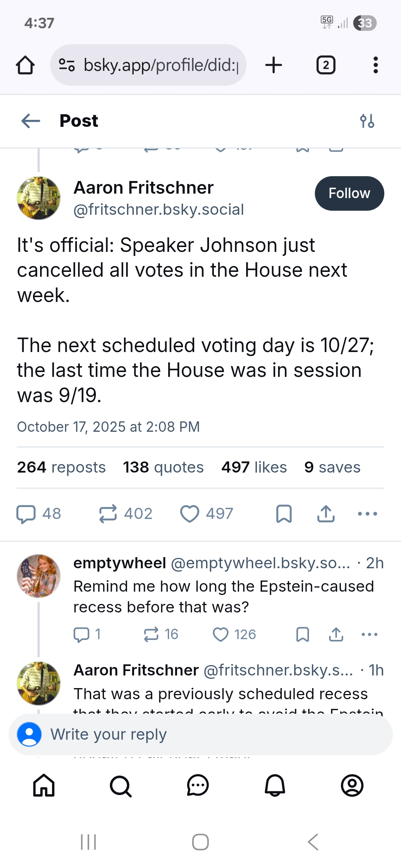This screenshot has width=401, height=868.
Task: Open browser tab switcher showing 2
Action: click(326, 65)
